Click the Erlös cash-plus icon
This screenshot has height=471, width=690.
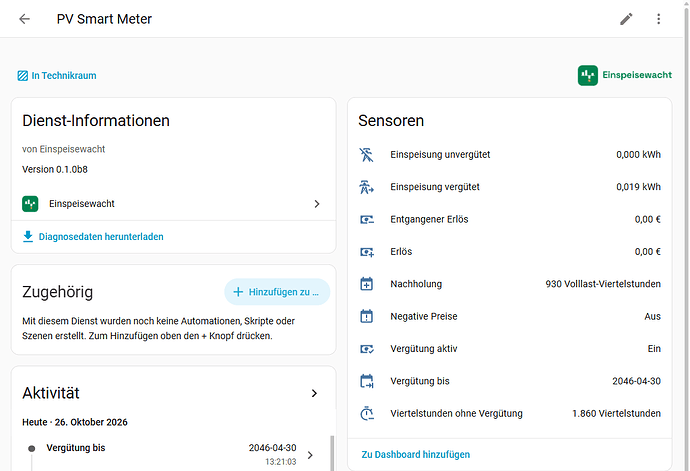pyautogui.click(x=367, y=252)
